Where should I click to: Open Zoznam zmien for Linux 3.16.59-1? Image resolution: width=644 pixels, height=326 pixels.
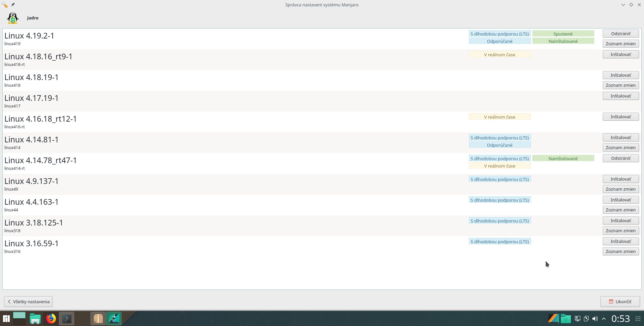[x=621, y=251]
